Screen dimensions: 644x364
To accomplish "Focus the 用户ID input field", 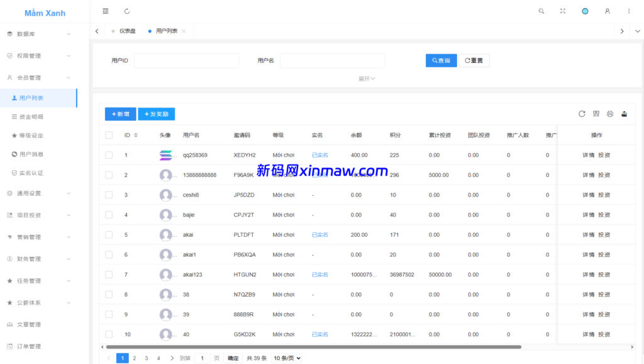I will click(x=186, y=60).
